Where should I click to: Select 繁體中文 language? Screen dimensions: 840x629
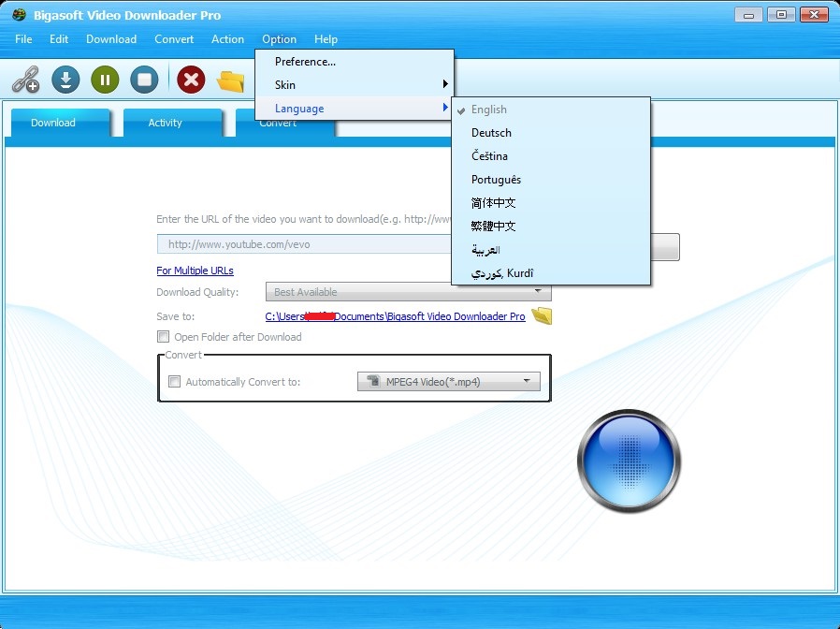(x=551, y=227)
